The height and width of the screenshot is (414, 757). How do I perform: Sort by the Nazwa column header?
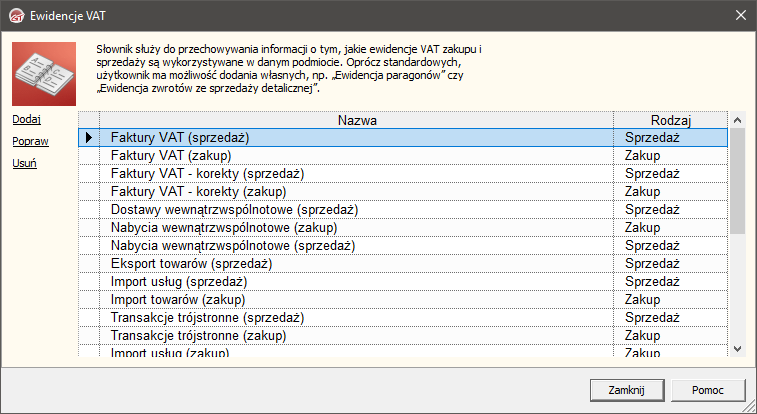pos(357,120)
